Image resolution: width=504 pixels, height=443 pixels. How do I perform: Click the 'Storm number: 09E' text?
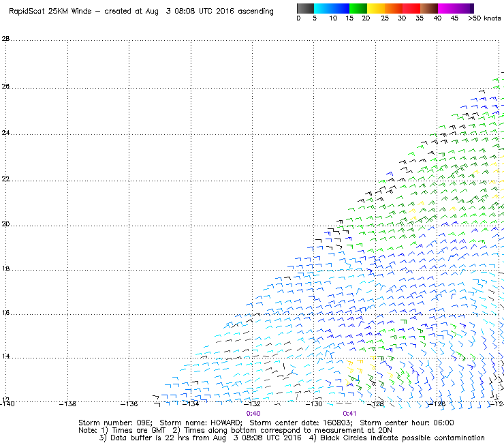[115, 423]
